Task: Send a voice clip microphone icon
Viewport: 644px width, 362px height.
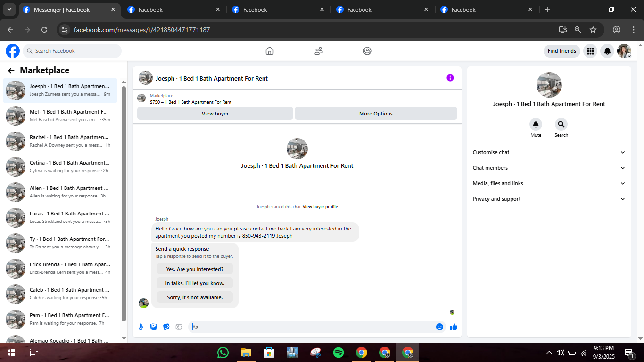Action: pyautogui.click(x=140, y=327)
